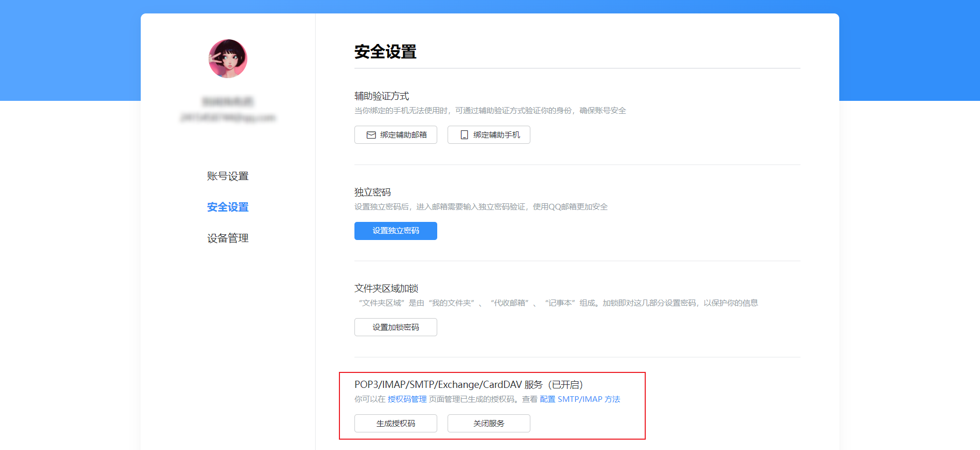Go to 设备管理 in the sidebar

point(228,238)
